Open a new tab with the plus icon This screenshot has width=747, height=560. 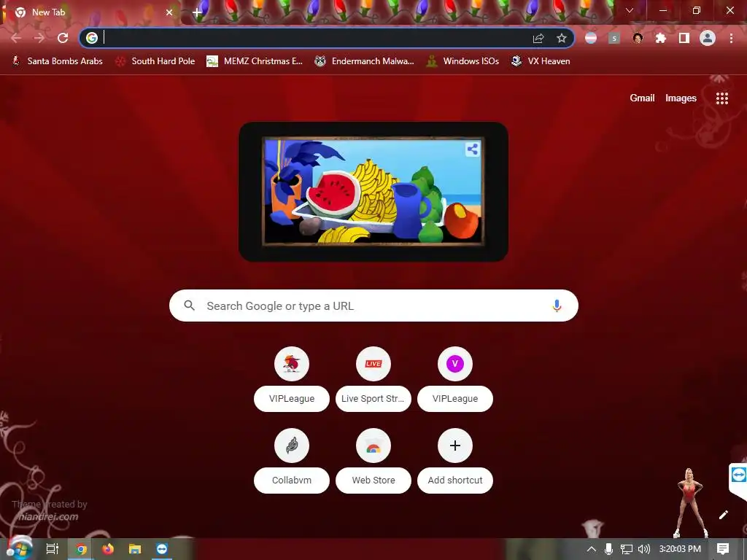click(197, 13)
